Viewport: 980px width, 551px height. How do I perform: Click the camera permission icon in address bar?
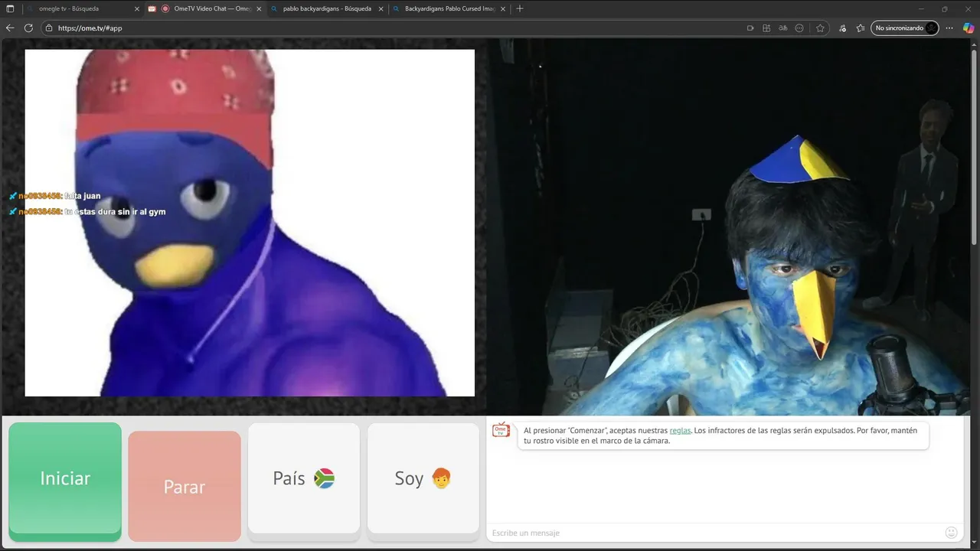pos(750,28)
